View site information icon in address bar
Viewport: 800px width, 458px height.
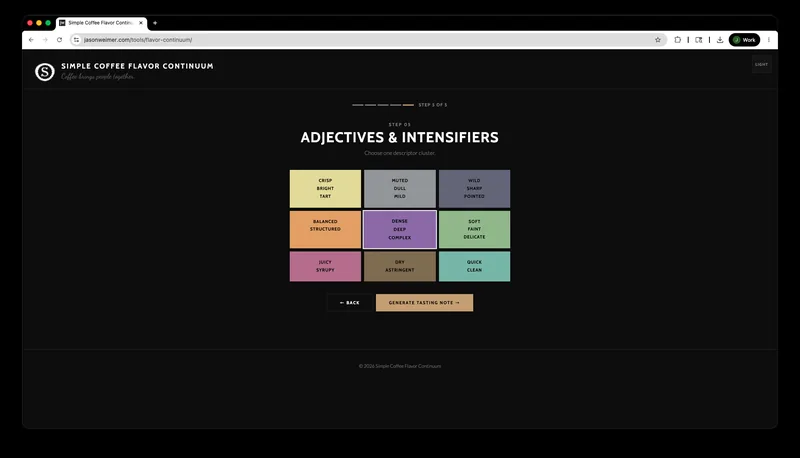(x=76, y=40)
